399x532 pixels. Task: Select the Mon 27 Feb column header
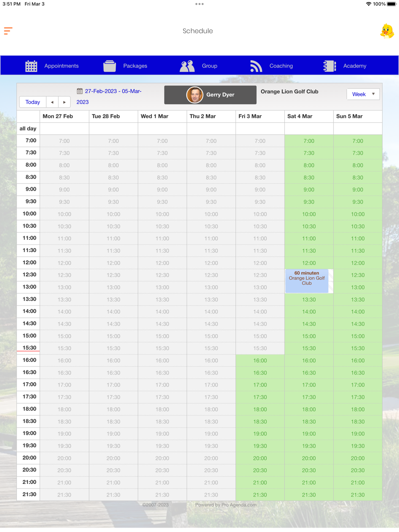coord(64,116)
